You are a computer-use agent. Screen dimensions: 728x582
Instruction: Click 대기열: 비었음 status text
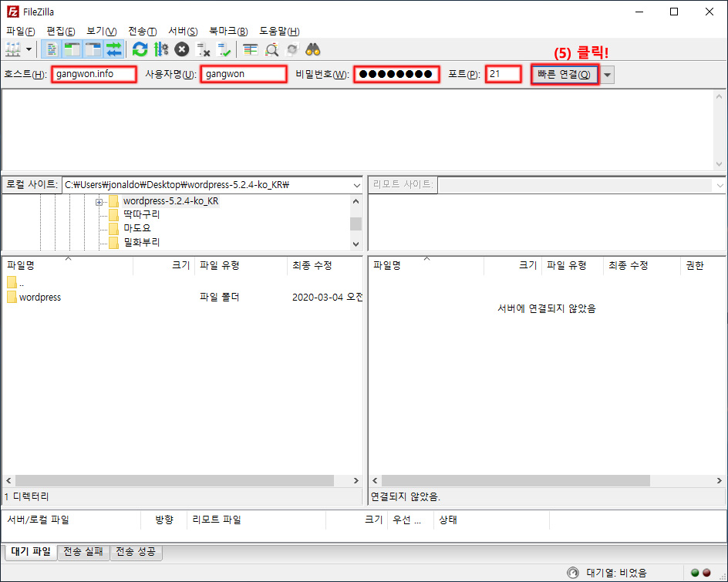[x=617, y=574]
